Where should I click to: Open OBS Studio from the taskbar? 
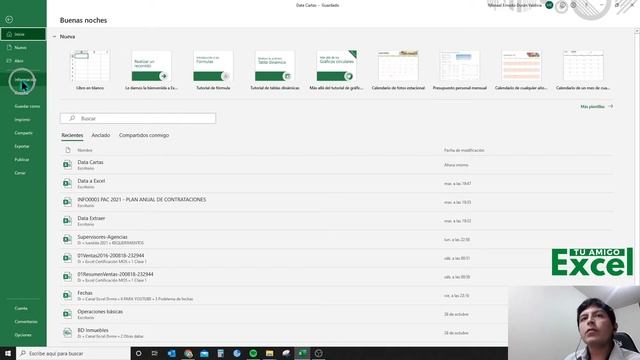(319, 353)
